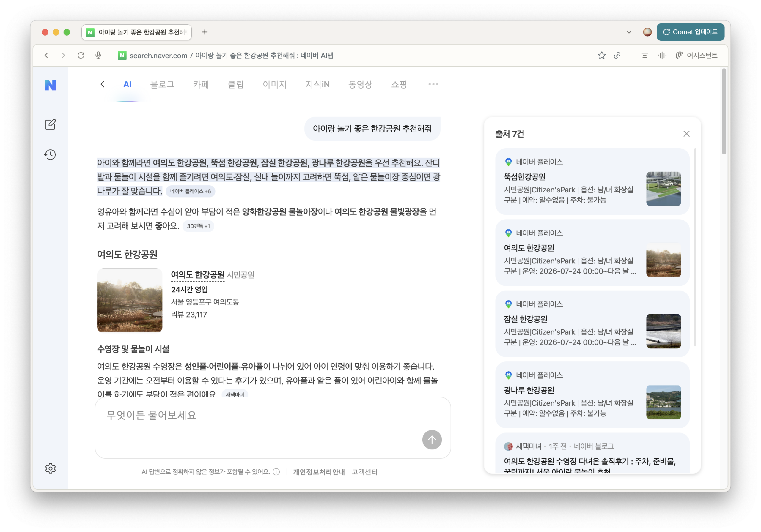Reload the page
This screenshot has height=532, width=761.
point(81,55)
